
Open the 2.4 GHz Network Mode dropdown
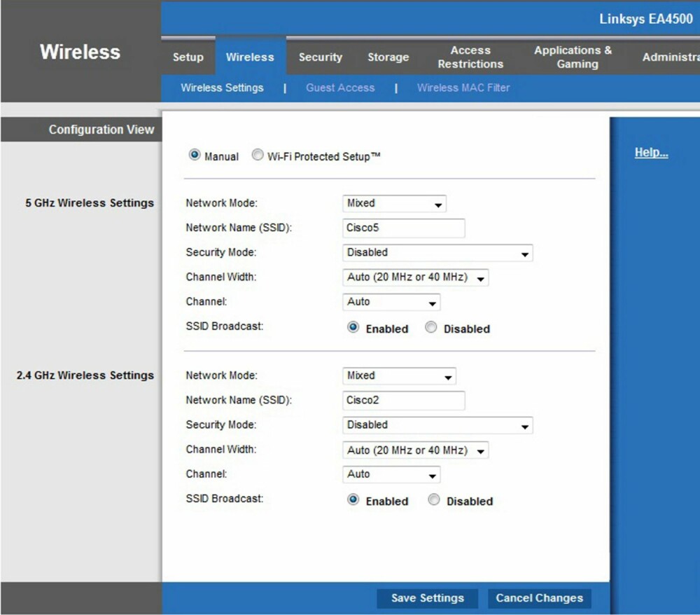[x=399, y=376]
